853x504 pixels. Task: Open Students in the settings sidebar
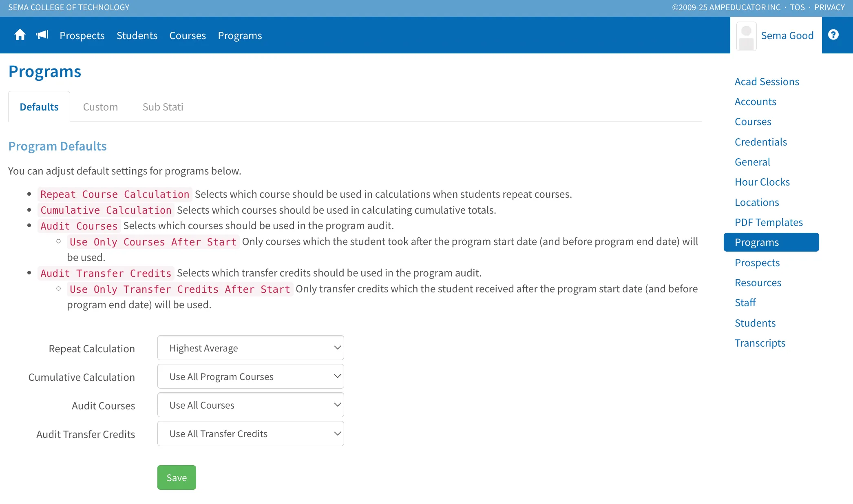(x=755, y=323)
